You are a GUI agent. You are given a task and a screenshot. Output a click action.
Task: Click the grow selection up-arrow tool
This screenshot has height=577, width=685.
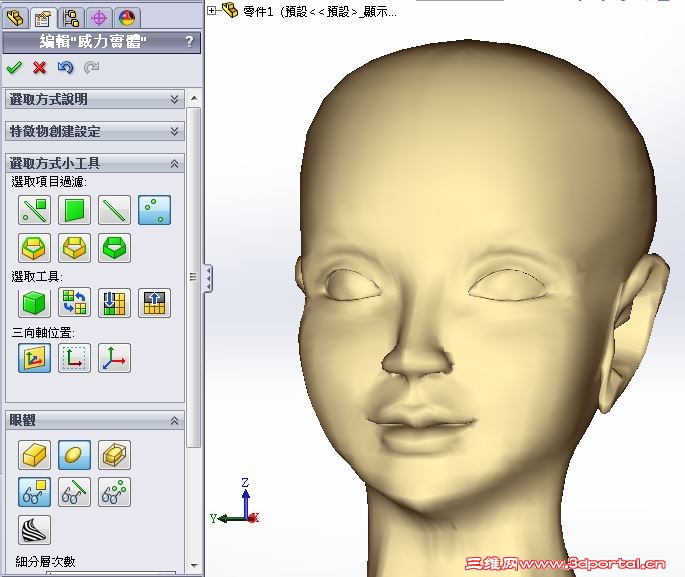pyautogui.click(x=154, y=302)
